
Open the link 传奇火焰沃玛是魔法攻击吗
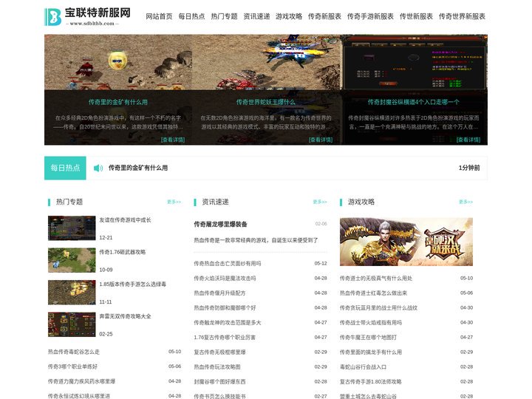225,279
